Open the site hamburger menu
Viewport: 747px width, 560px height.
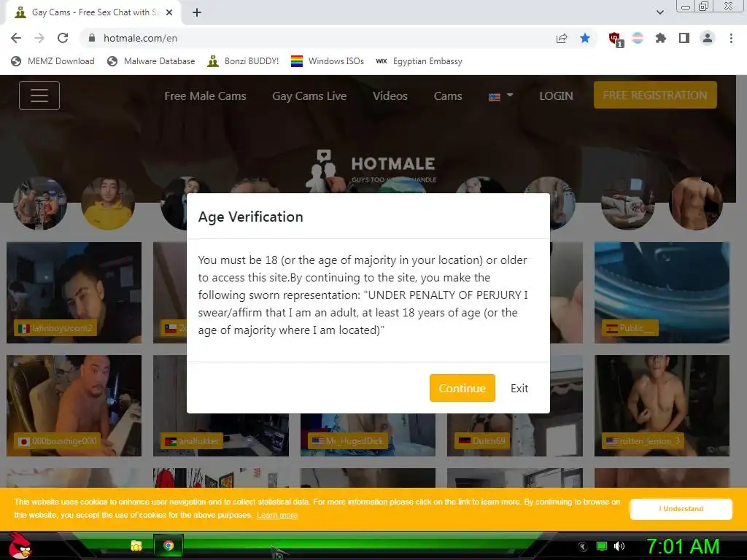39,96
